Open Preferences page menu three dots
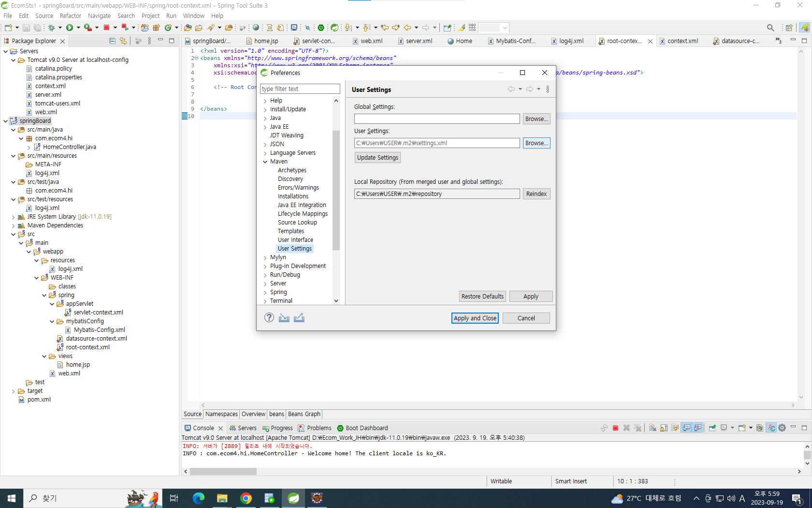This screenshot has width=812, height=508. 548,89
